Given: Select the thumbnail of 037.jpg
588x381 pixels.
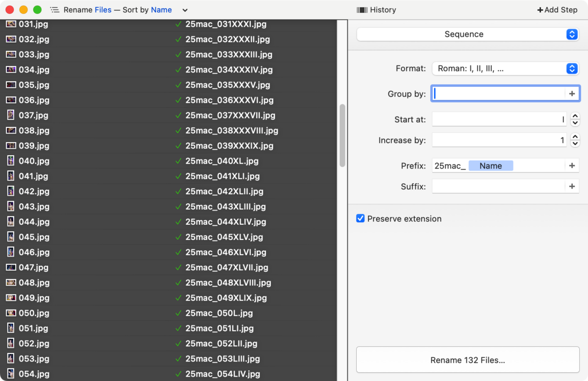Looking at the screenshot, I should [x=11, y=115].
